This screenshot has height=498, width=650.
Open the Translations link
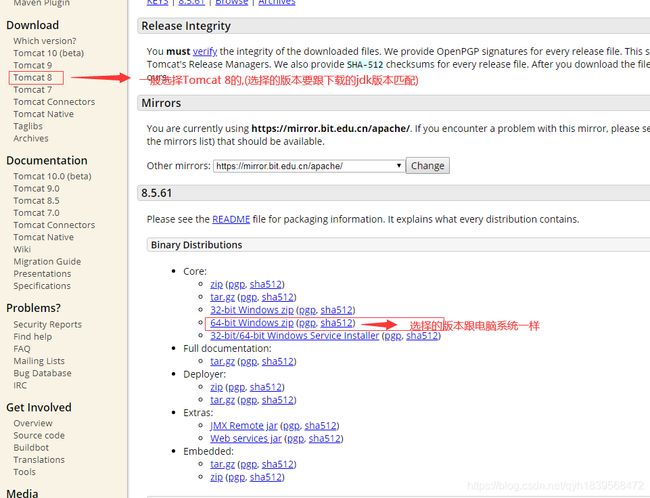[39, 460]
